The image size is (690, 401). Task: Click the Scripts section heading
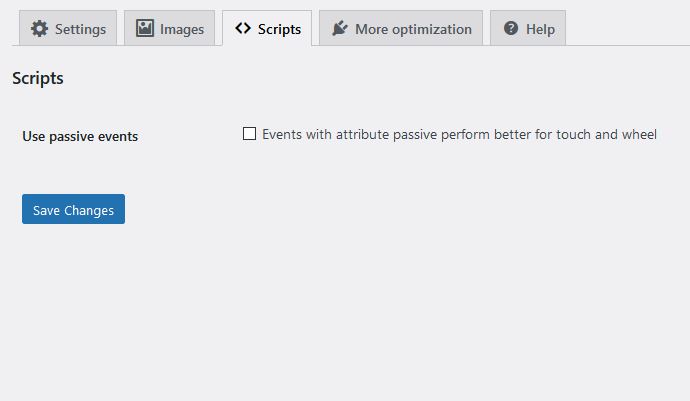tap(38, 78)
